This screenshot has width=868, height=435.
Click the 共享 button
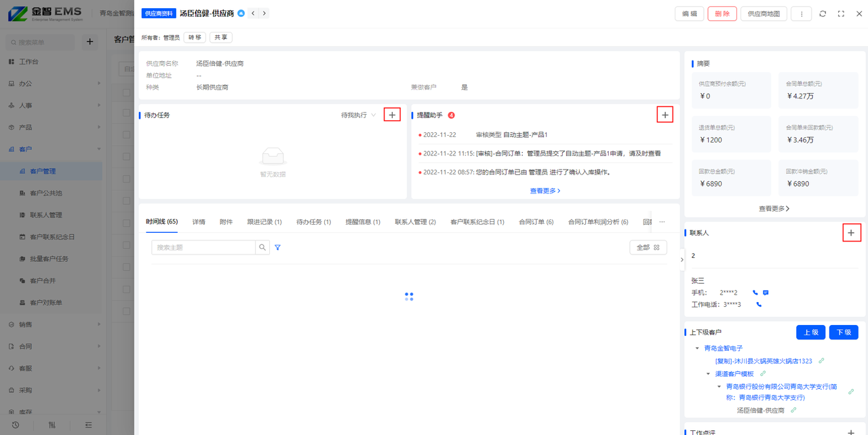point(220,37)
